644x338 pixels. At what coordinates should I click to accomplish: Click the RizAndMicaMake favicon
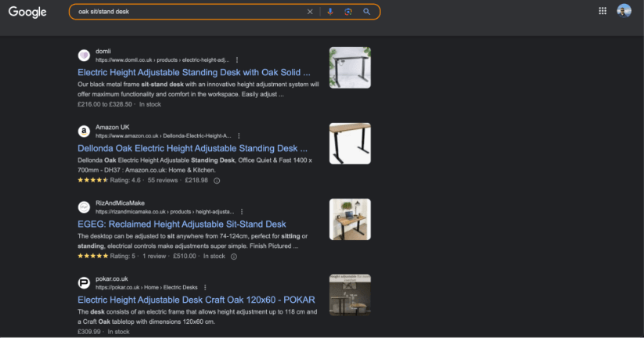[84, 207]
